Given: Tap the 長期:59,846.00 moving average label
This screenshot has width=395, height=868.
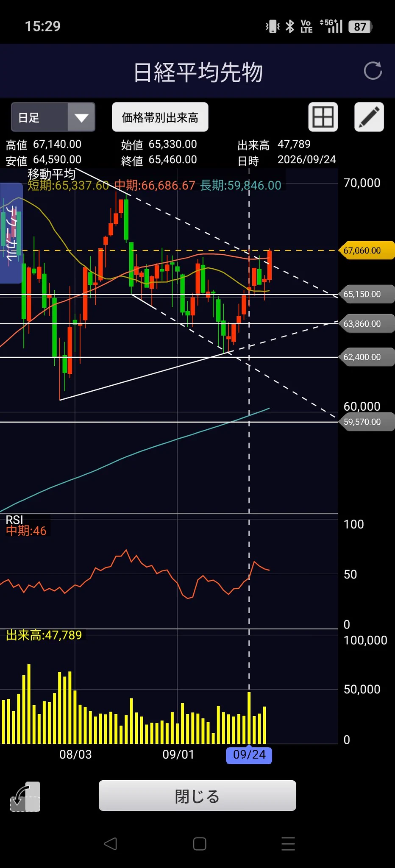Looking at the screenshot, I should click(241, 186).
